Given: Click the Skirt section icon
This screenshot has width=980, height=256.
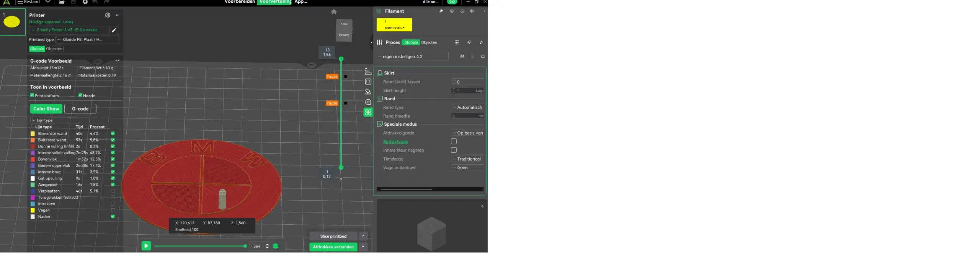Looking at the screenshot, I should pos(380,73).
